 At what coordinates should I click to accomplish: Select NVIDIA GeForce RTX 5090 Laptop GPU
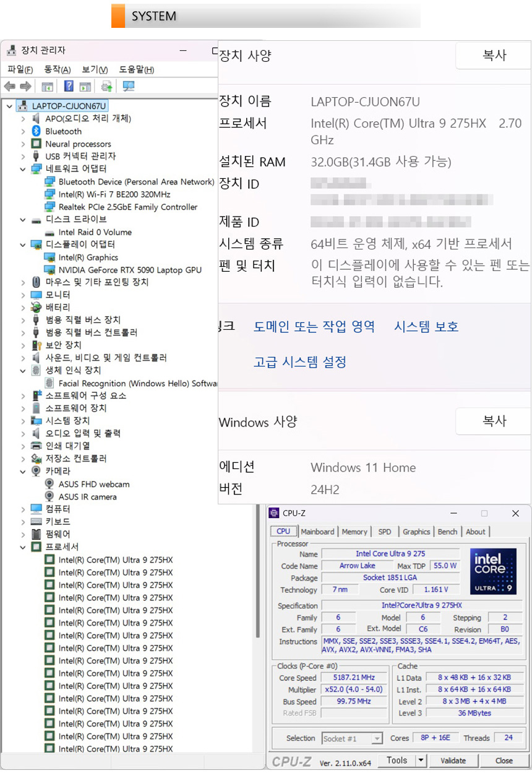(x=129, y=270)
